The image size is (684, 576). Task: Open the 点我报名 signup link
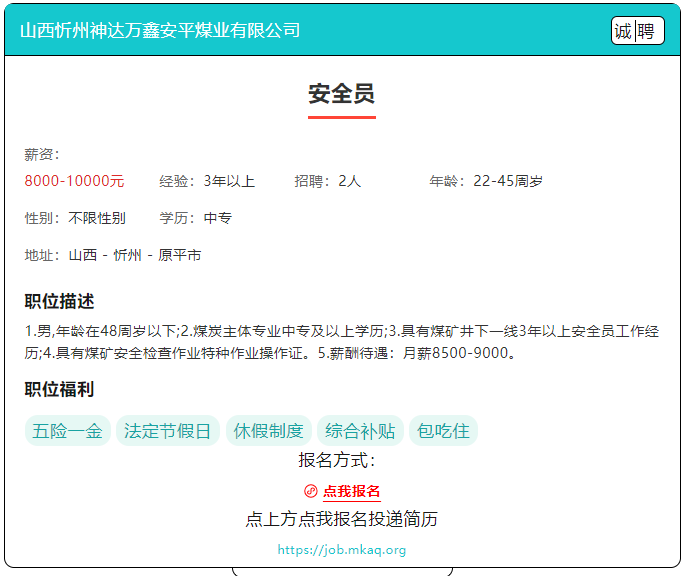coord(352,491)
